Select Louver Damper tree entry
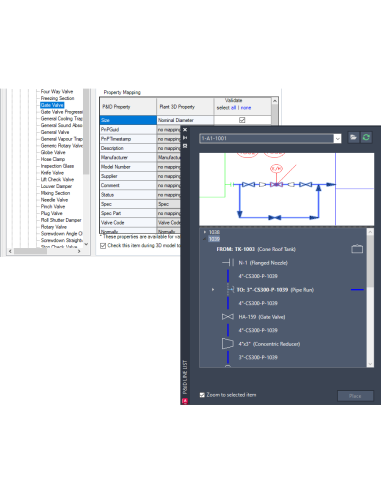The height and width of the screenshot is (492, 381). pyautogui.click(x=56, y=186)
